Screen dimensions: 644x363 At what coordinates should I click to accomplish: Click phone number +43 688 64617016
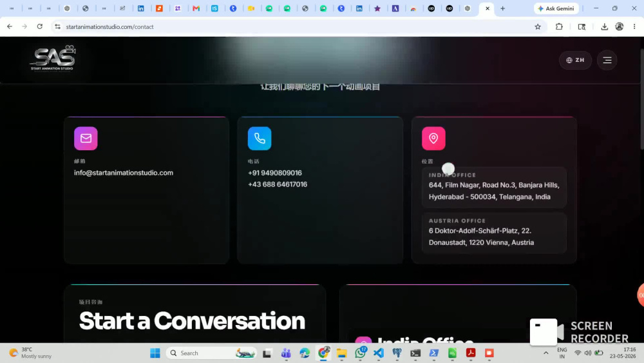click(x=278, y=184)
